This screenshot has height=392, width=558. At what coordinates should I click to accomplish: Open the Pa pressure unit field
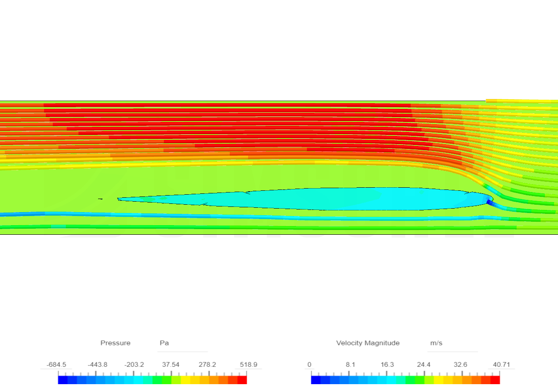tap(183, 343)
